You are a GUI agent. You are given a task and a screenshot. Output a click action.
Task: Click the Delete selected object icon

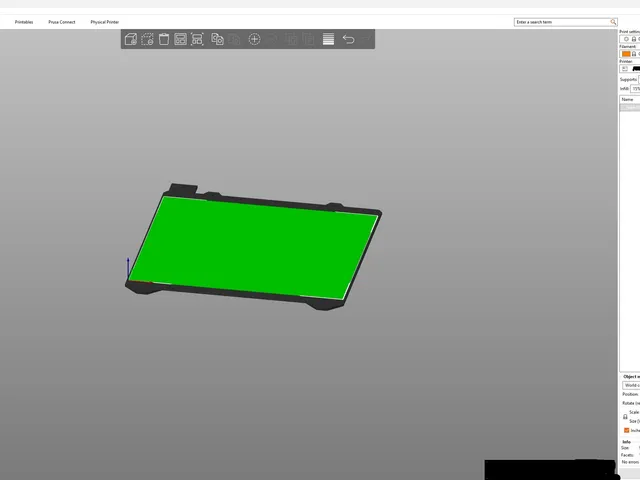pyautogui.click(x=147, y=39)
